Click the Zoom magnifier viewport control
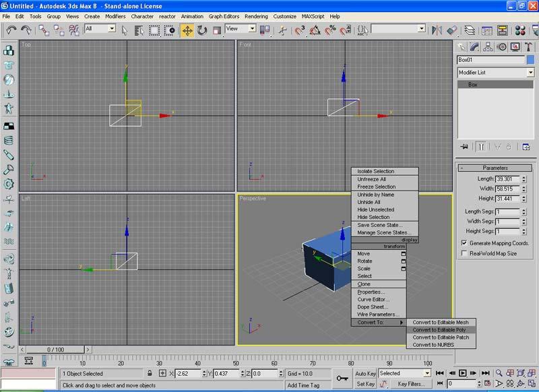539x392 pixels. point(499,373)
